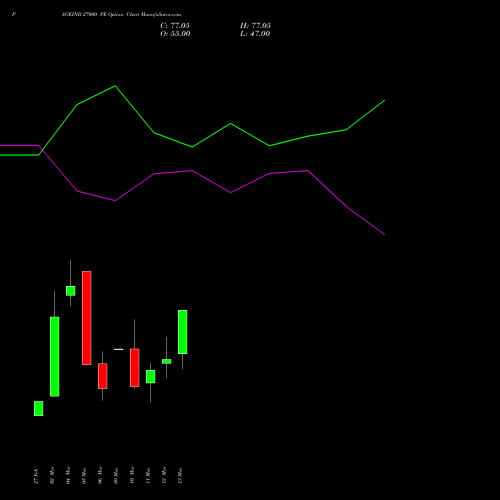Click the green indicator line's right endpoint
Viewport: 500px width, 500px height.
coord(385,100)
